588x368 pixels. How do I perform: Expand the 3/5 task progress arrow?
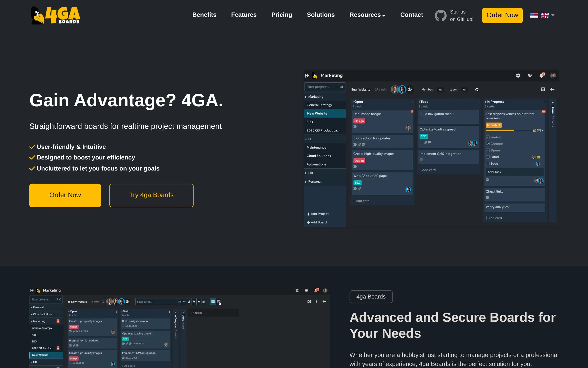pyautogui.click(x=542, y=131)
